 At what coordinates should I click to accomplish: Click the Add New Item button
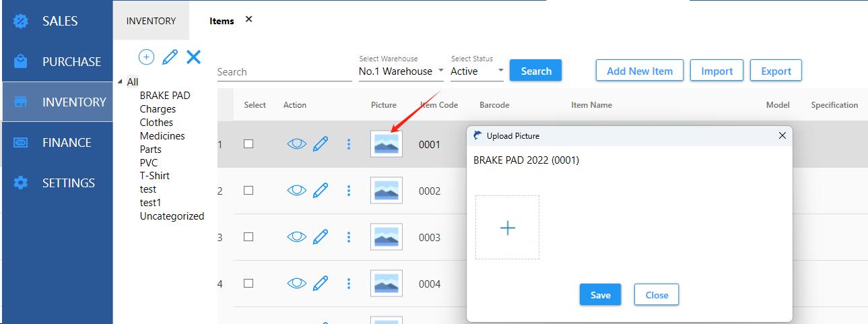click(639, 71)
